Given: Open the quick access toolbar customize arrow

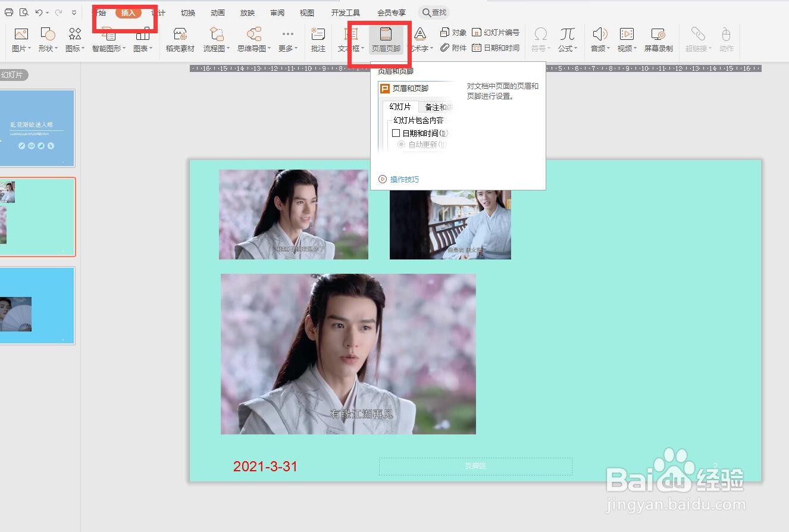Looking at the screenshot, I should (x=74, y=12).
